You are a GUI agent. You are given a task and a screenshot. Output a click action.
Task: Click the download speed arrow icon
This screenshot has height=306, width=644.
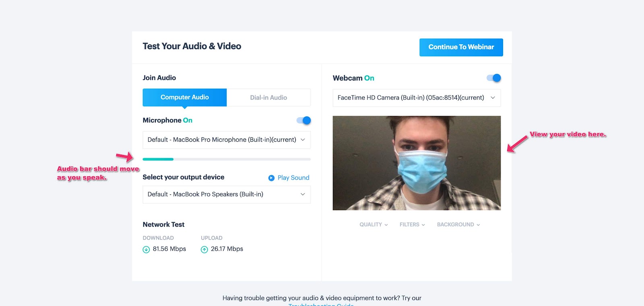click(146, 250)
